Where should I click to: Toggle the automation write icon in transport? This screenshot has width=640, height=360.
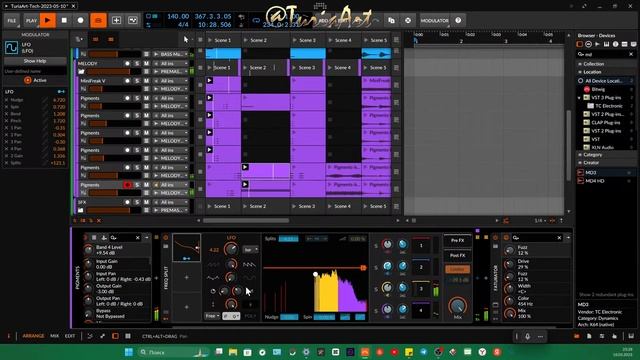(x=133, y=20)
